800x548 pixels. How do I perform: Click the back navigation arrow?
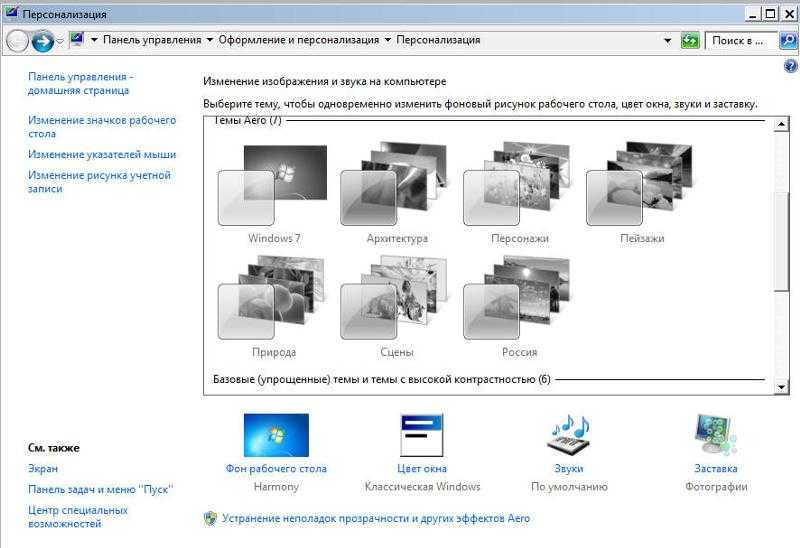pos(17,40)
